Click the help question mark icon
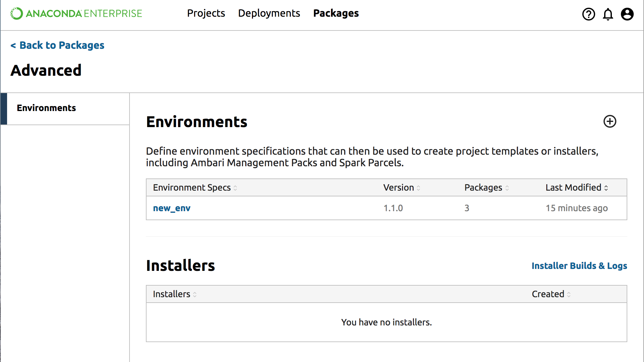The height and width of the screenshot is (362, 644). pyautogui.click(x=588, y=14)
